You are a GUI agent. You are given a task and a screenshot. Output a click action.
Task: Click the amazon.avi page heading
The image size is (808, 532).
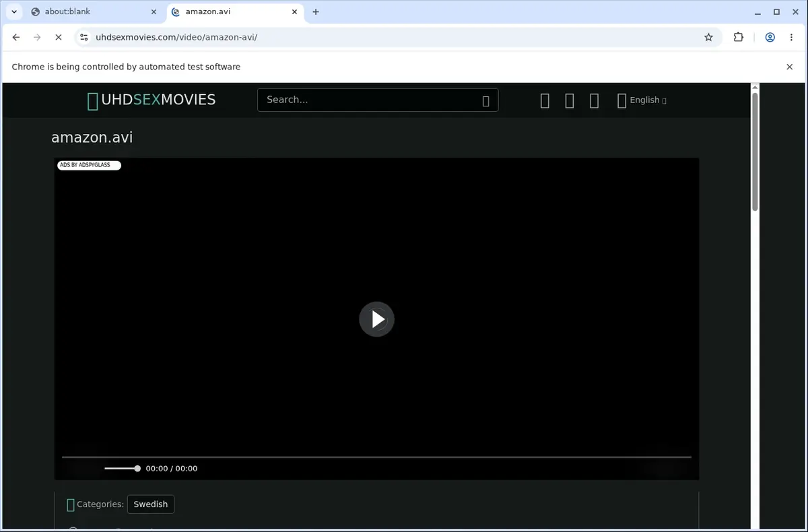click(92, 137)
